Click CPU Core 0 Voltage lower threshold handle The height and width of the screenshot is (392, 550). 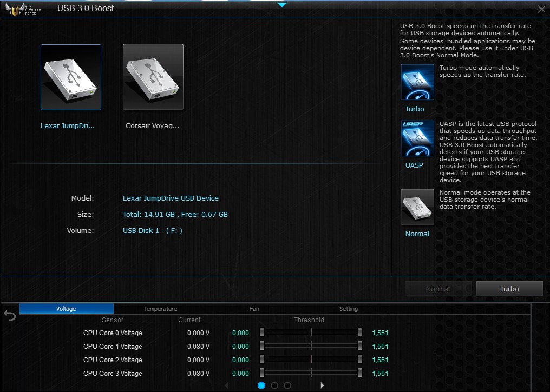coord(262,333)
